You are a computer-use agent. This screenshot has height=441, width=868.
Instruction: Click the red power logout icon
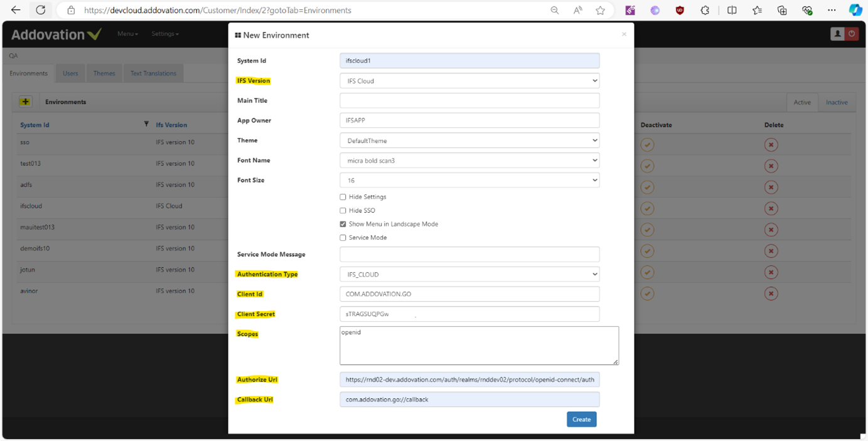[852, 34]
